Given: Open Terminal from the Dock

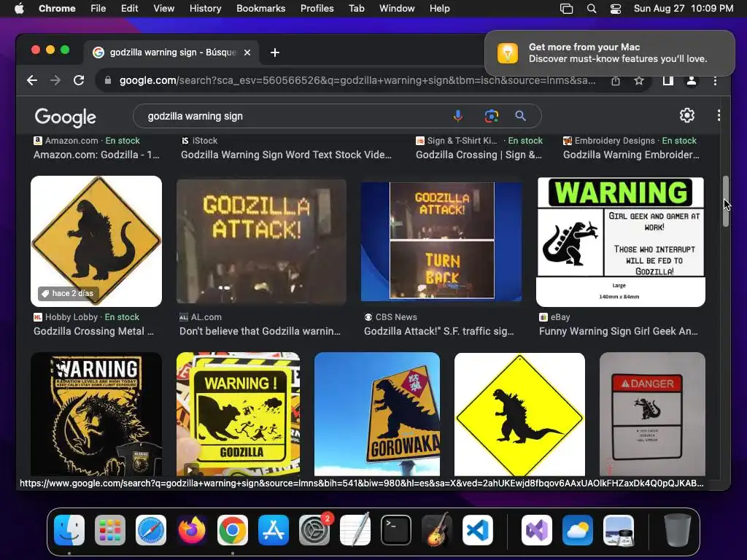Looking at the screenshot, I should tap(396, 529).
